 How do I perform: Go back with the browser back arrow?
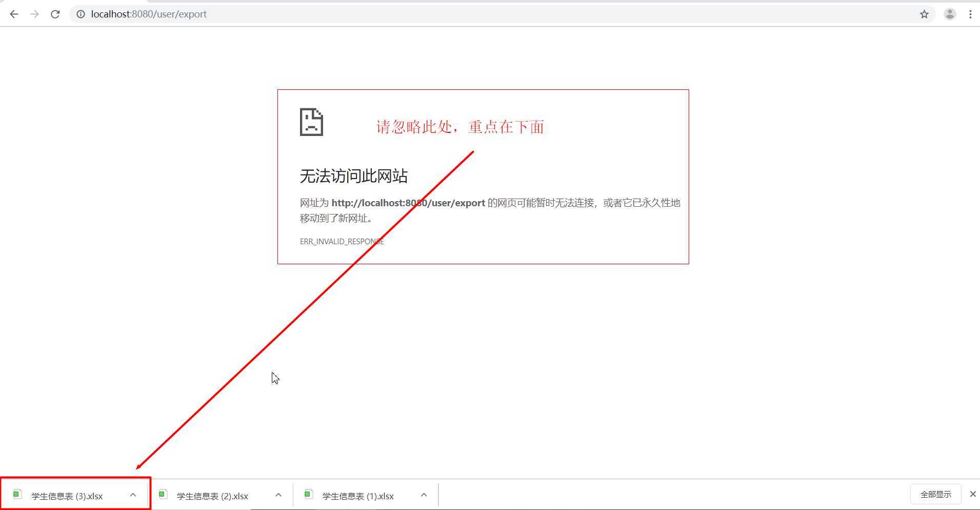coord(14,14)
